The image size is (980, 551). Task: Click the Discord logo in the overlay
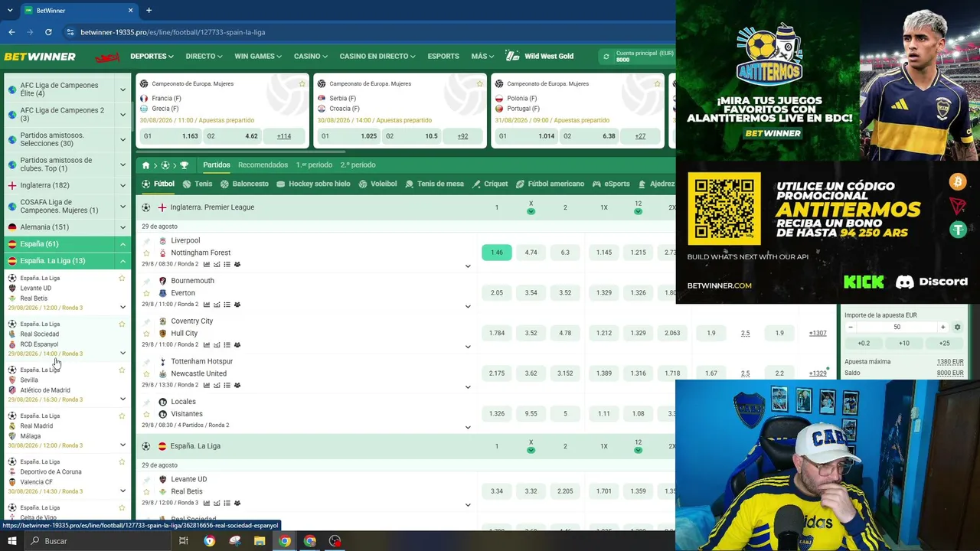pos(932,282)
